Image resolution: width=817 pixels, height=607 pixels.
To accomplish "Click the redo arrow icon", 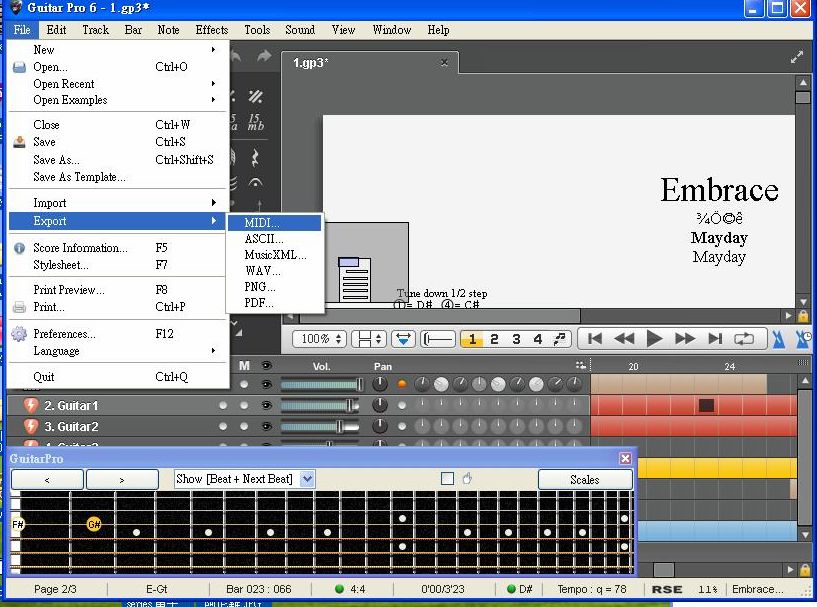I will pyautogui.click(x=264, y=56).
